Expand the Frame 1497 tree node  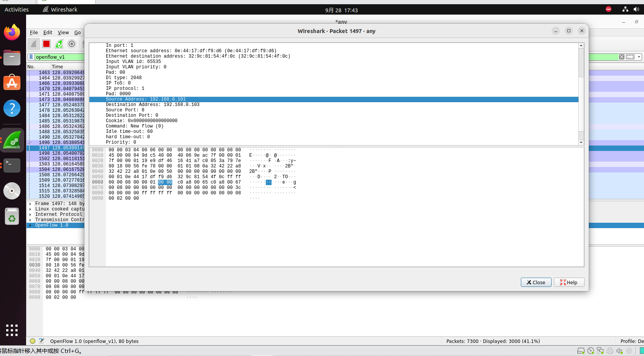pos(30,204)
